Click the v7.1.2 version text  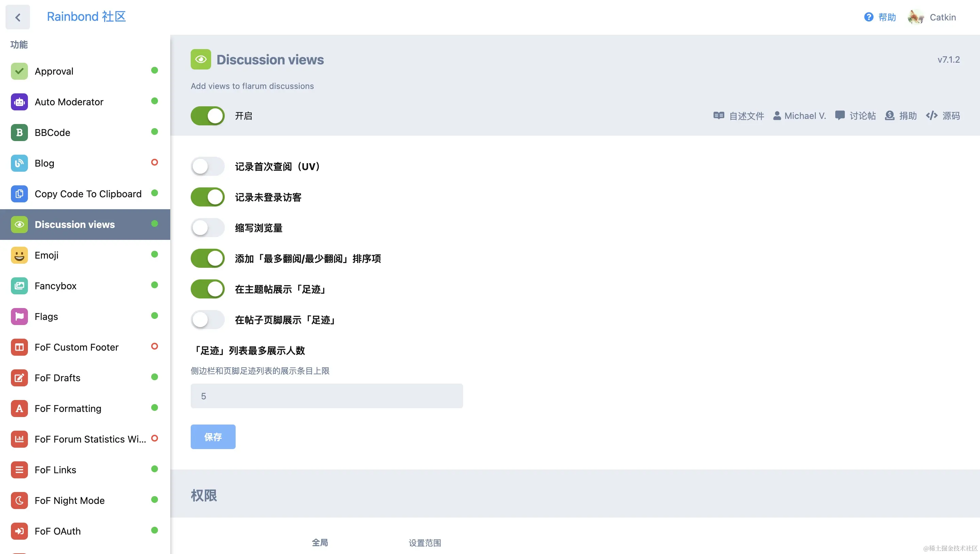pos(948,60)
